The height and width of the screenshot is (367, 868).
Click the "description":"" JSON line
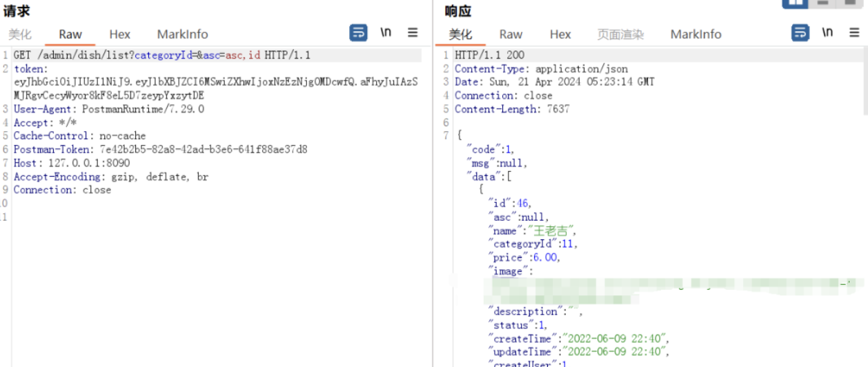point(535,312)
